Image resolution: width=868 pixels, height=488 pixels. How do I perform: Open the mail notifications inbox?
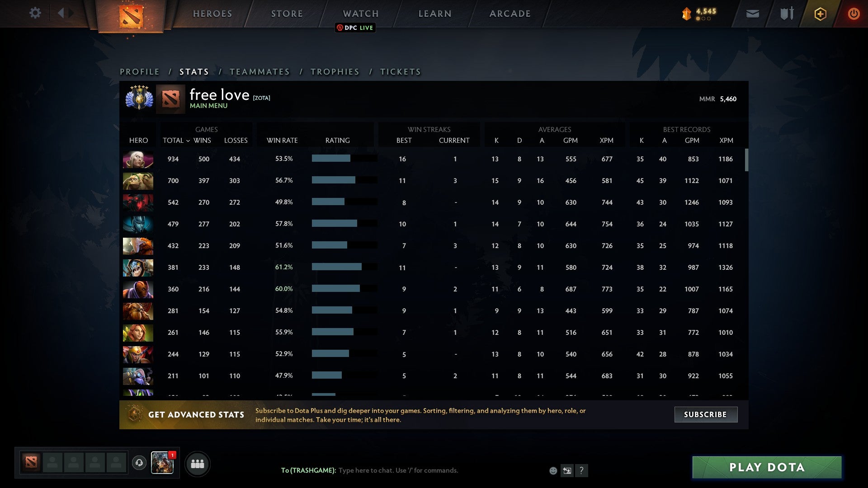(x=752, y=14)
